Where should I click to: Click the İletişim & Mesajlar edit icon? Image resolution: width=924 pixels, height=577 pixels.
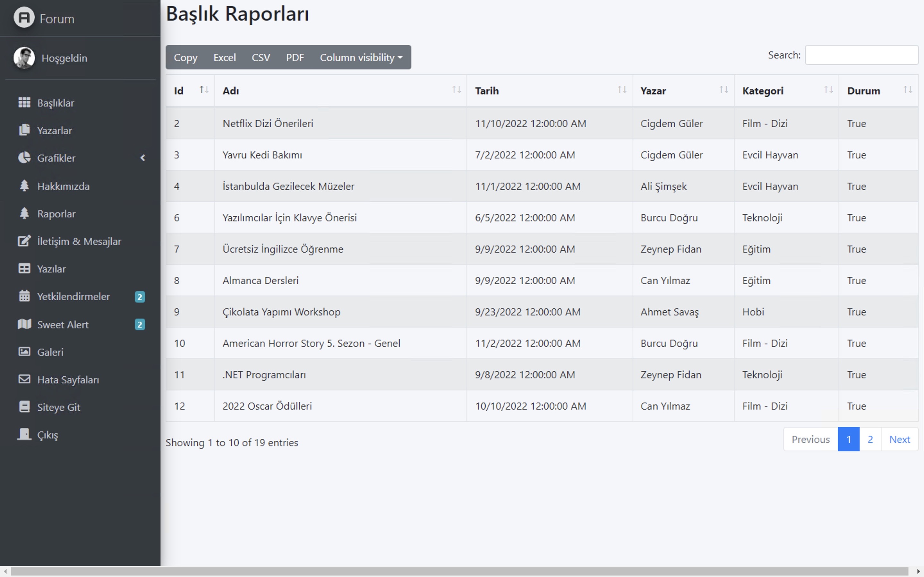coord(24,241)
